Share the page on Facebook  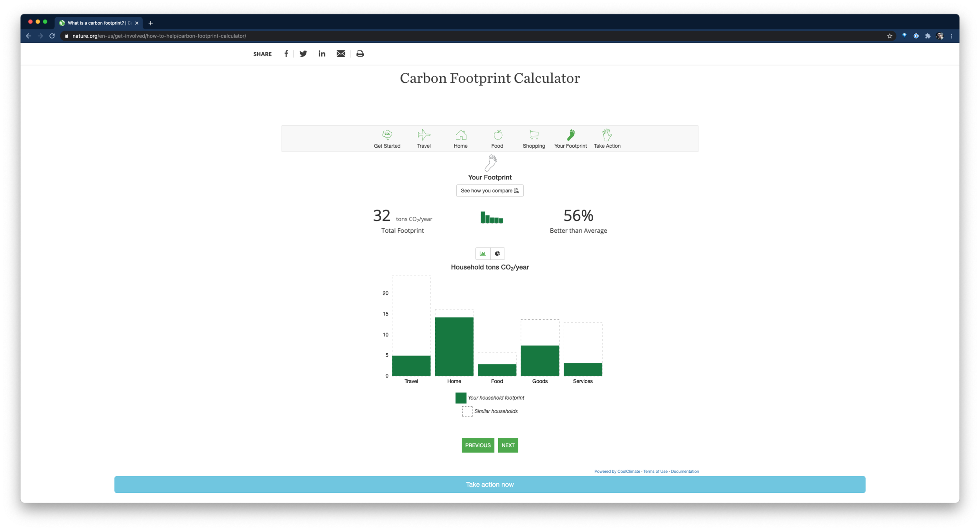(286, 54)
